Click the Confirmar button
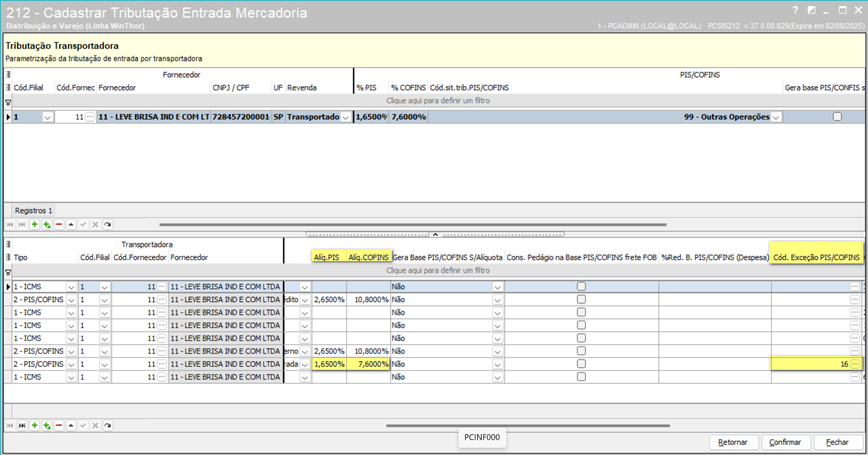The width and height of the screenshot is (868, 455). tap(785, 442)
